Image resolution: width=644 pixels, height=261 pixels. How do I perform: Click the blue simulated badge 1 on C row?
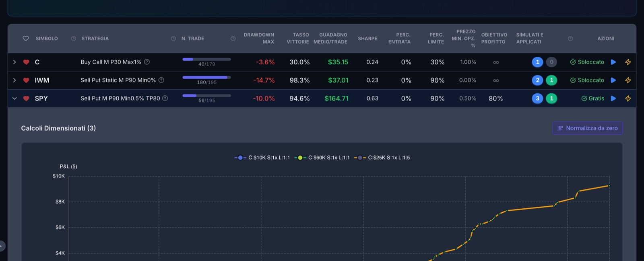(x=537, y=62)
